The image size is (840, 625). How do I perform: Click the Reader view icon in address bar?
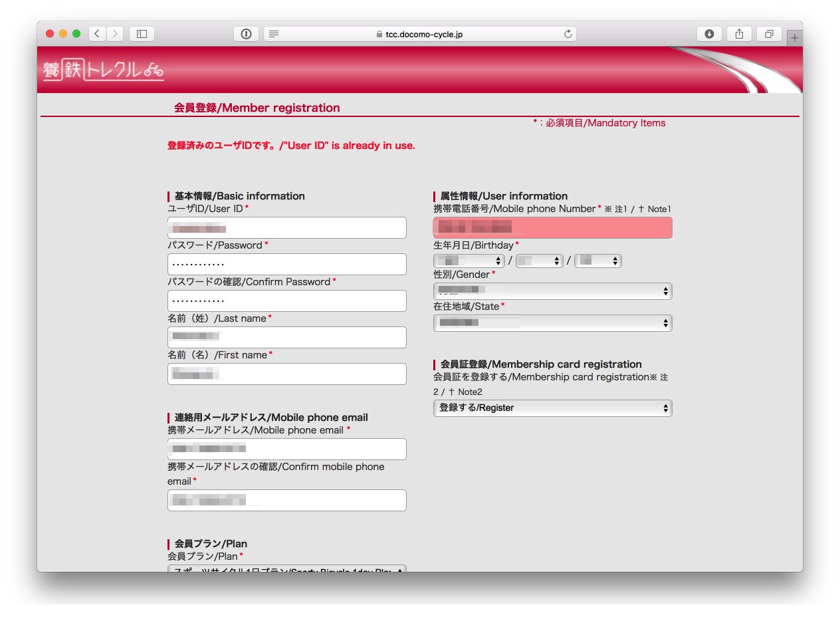click(x=274, y=34)
